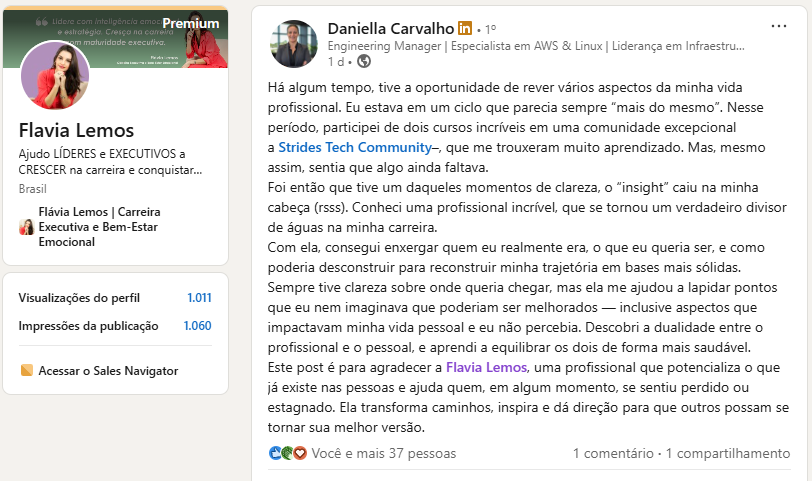Click the globe visibility icon under post author
This screenshot has width=812, height=481.
[363, 61]
